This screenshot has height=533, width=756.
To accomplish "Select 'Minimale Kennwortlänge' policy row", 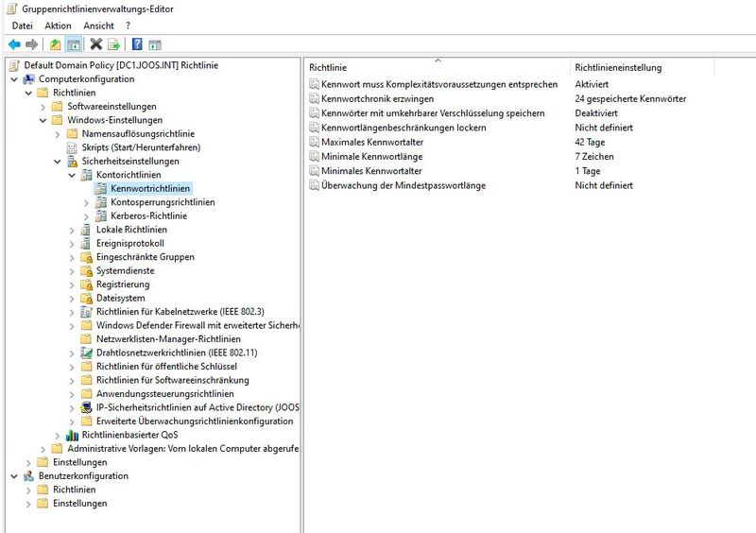I will [x=371, y=157].
